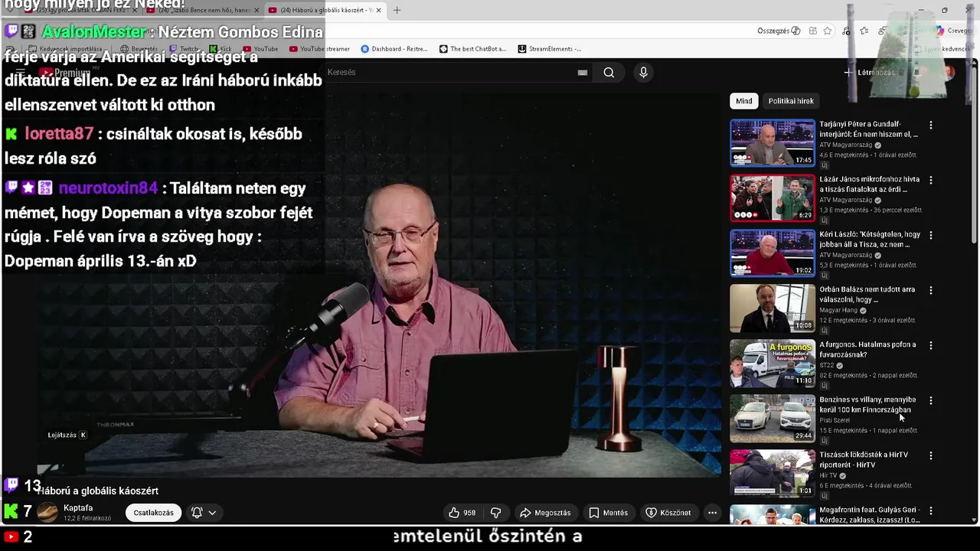The image size is (980, 551).
Task: Click the Csatlakozás join button
Action: tap(154, 513)
